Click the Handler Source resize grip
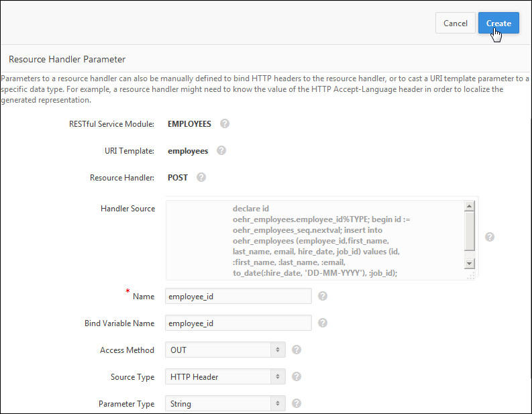 point(470,276)
